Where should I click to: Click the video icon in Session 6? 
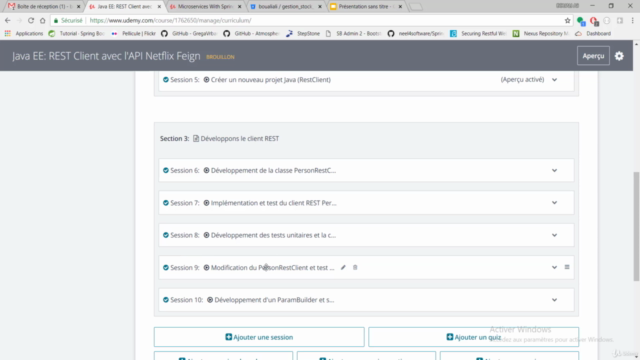point(207,170)
